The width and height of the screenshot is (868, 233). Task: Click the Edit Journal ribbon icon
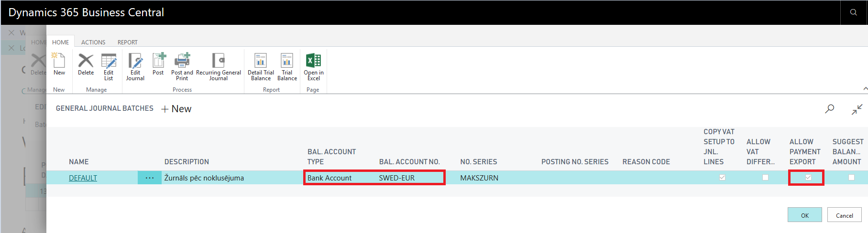click(x=135, y=67)
